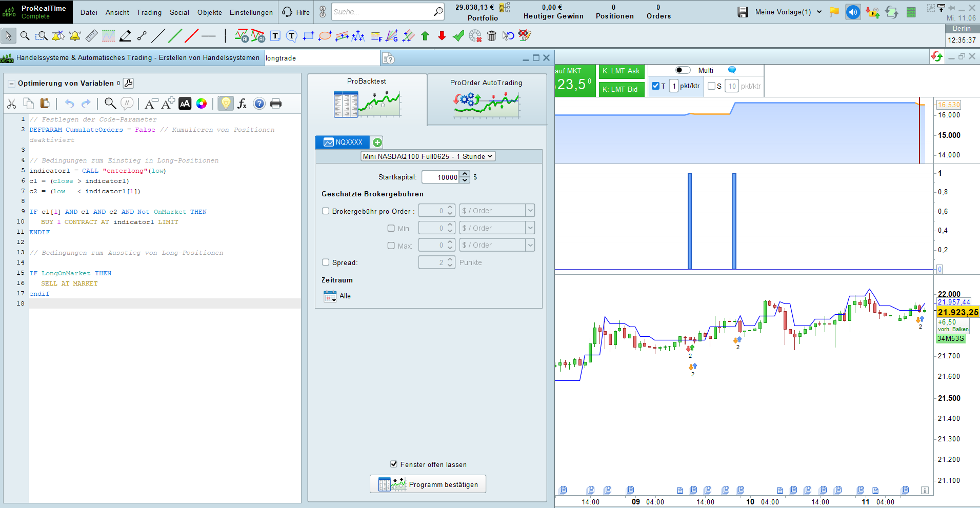980x508 pixels.
Task: Click the yellow alert bell icon
Action: click(x=75, y=36)
